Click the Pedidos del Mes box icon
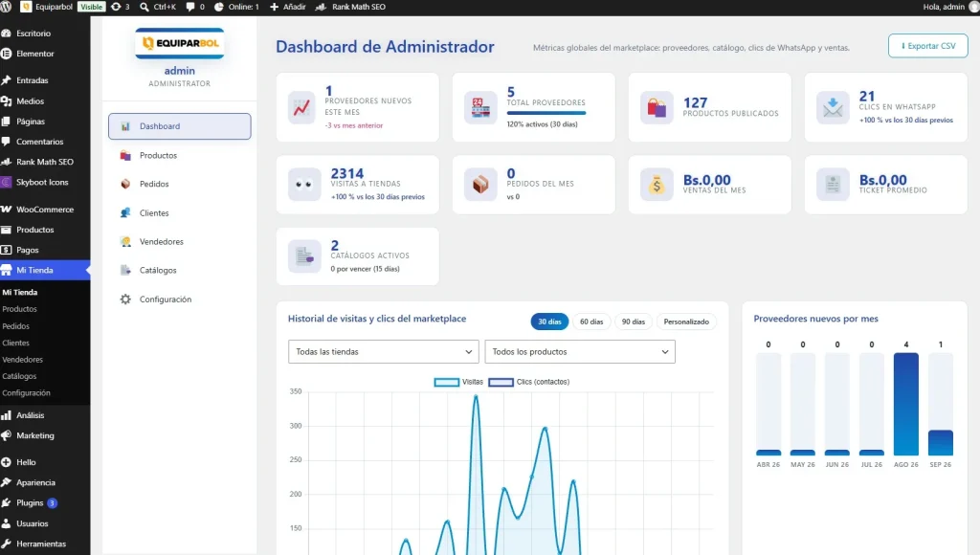The width and height of the screenshot is (980, 555). click(480, 185)
